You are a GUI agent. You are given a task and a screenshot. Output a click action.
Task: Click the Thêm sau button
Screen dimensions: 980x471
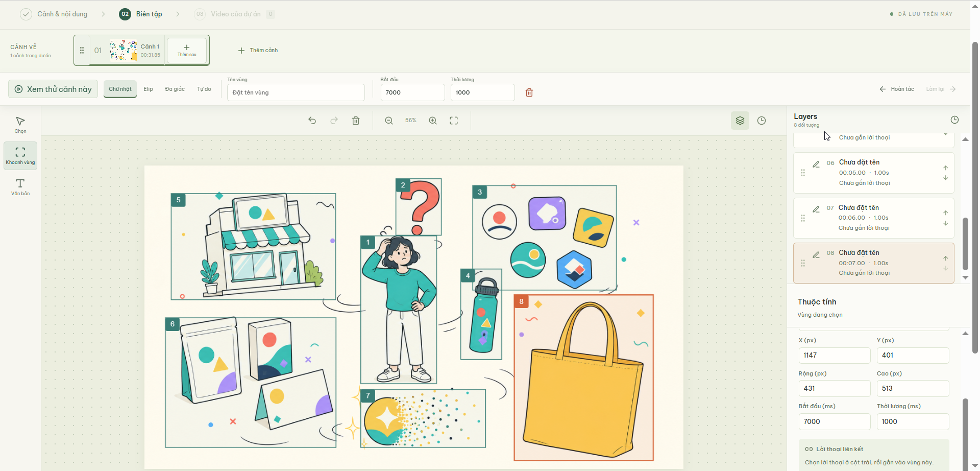pyautogui.click(x=187, y=50)
